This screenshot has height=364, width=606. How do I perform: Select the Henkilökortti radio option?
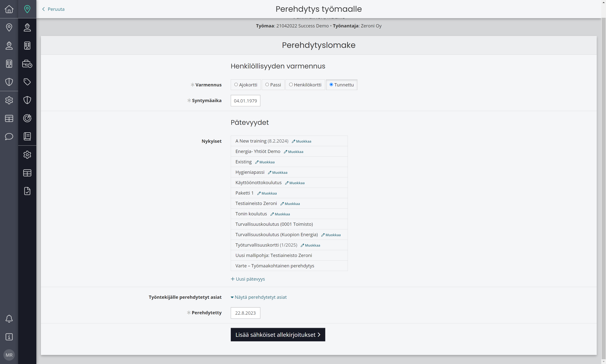pos(305,85)
